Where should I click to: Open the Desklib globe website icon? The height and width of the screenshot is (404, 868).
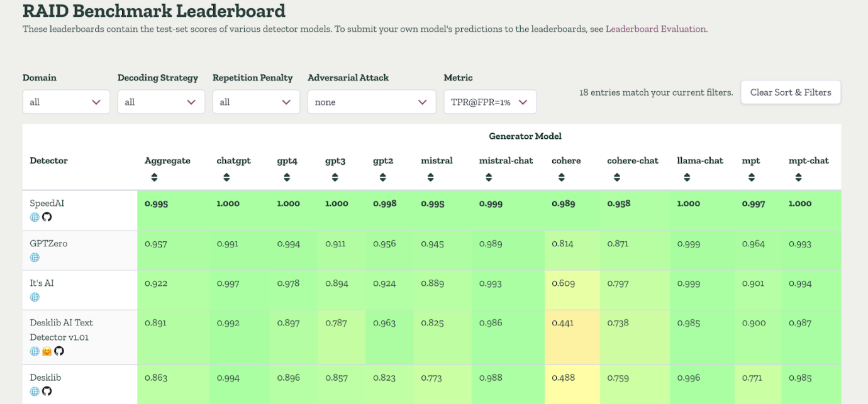(35, 391)
